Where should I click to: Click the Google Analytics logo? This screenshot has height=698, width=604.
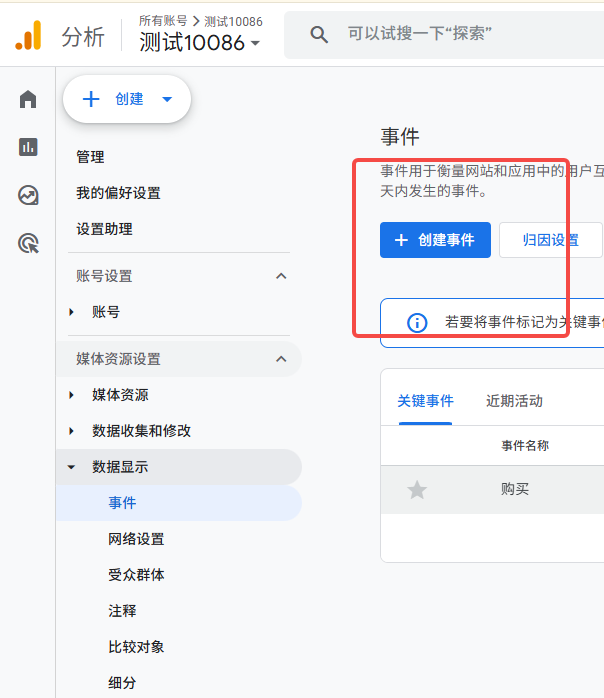[29, 36]
